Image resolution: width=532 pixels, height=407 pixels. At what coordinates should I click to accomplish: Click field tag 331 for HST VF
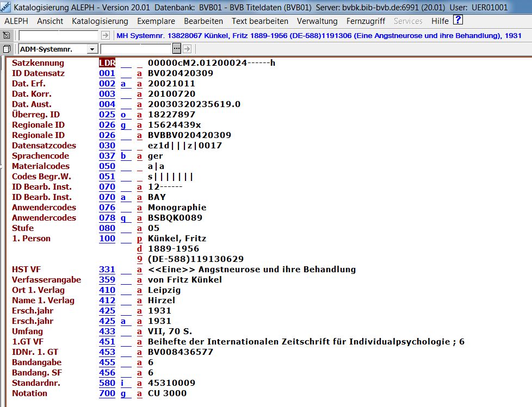107,270
